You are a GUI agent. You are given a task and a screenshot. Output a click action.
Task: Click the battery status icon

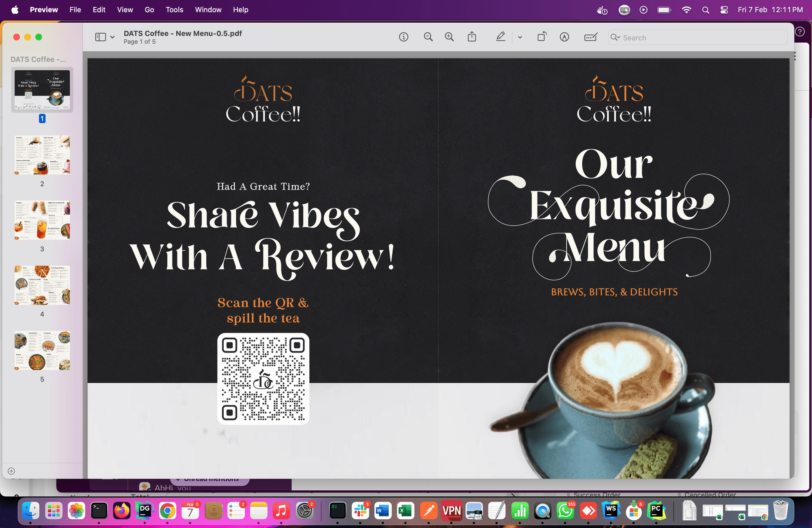click(664, 10)
